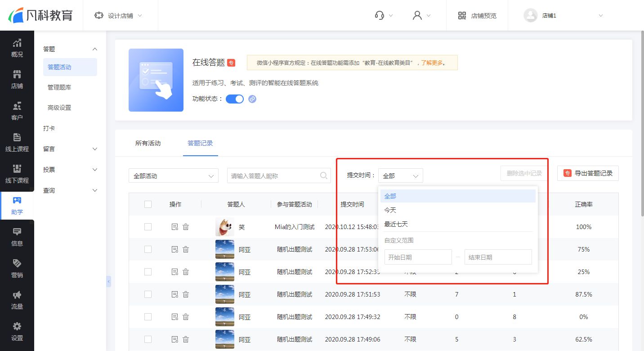Check the 2020.09.28 17:51:53 row checkbox
Screen dimensions: 644x351
click(148, 294)
